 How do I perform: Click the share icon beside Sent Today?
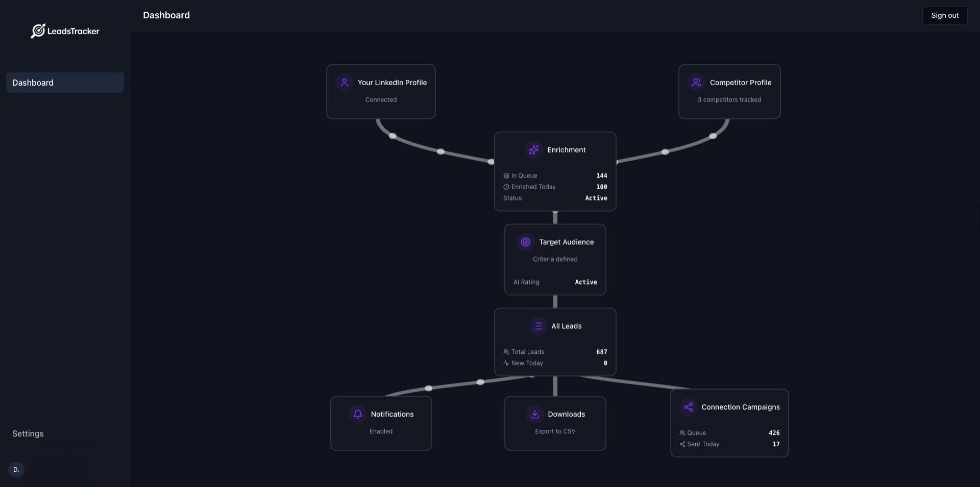[682, 444]
